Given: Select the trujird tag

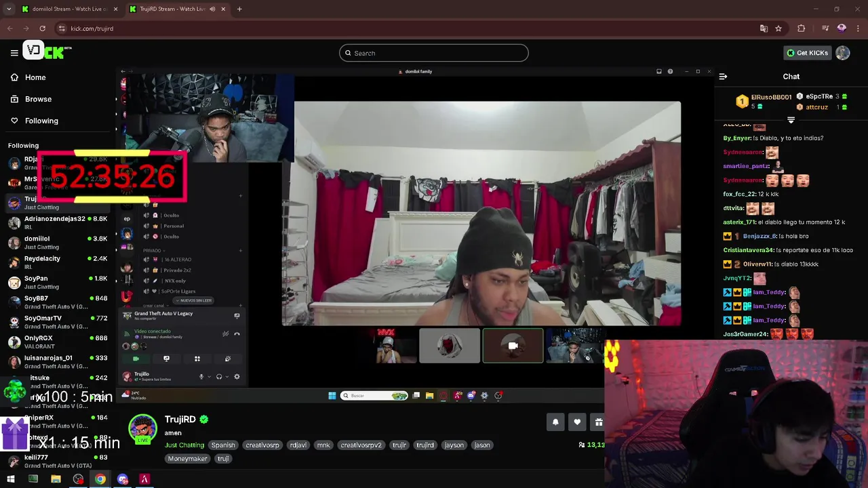Looking at the screenshot, I should tap(425, 445).
